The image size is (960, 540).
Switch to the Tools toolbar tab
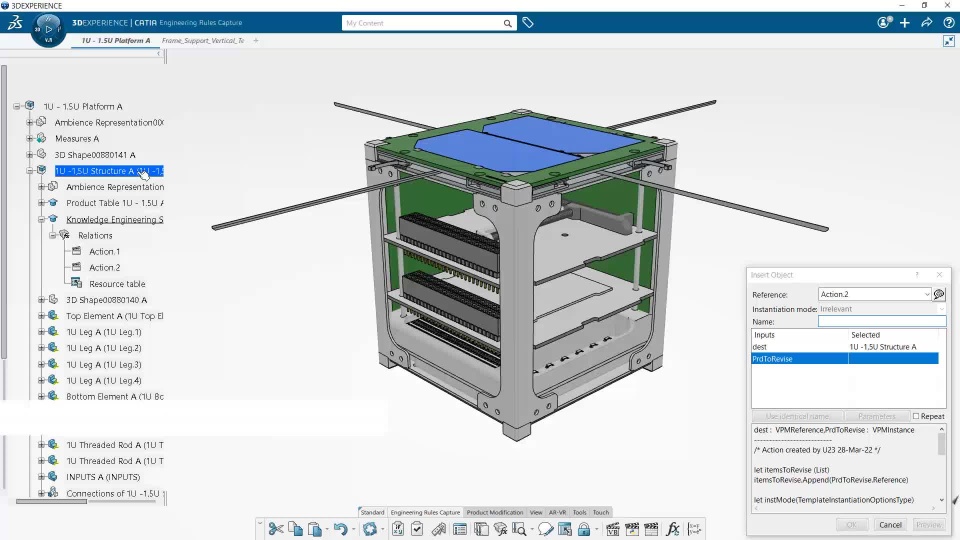[579, 512]
